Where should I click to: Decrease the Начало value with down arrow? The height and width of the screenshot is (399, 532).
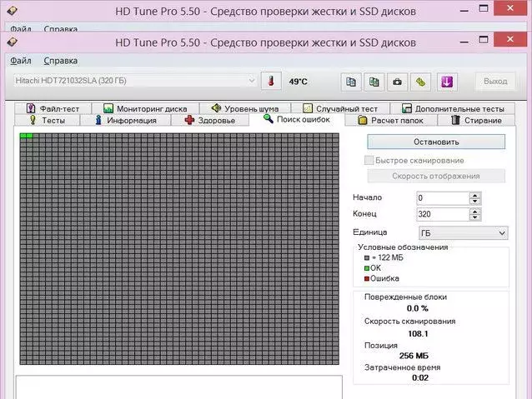click(x=475, y=202)
